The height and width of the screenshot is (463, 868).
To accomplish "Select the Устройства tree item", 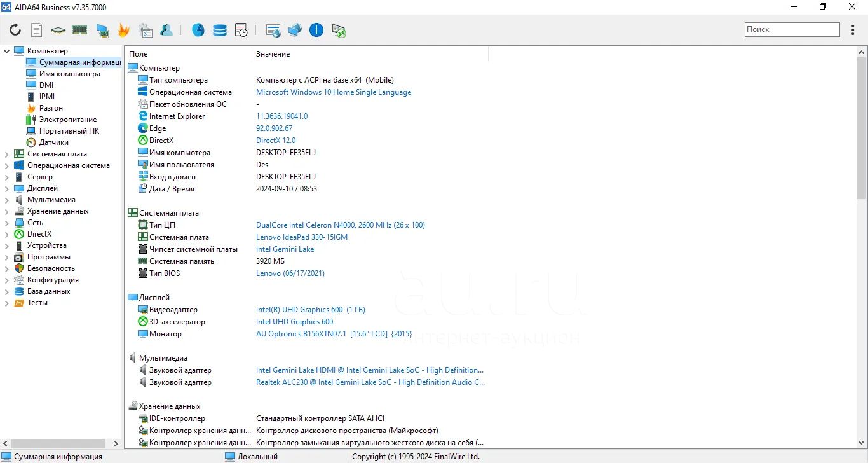I will pyautogui.click(x=47, y=245).
